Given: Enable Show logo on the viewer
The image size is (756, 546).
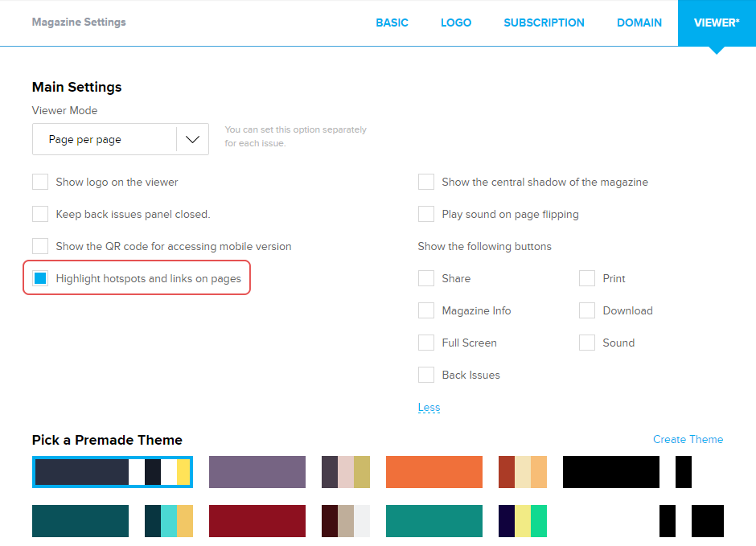Looking at the screenshot, I should pos(40,182).
